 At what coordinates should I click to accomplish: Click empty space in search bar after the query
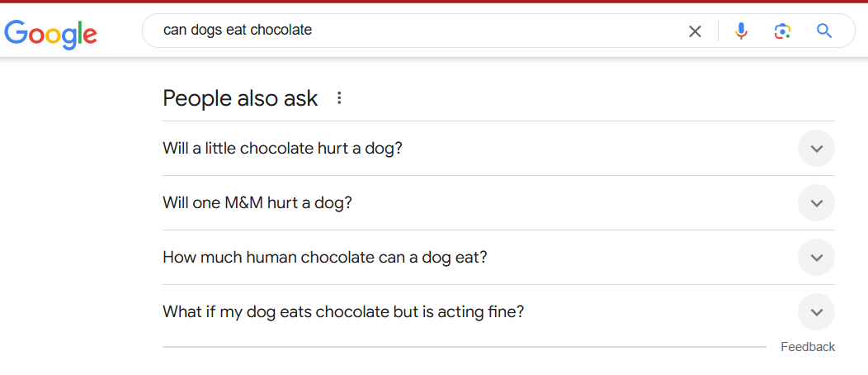(495, 31)
